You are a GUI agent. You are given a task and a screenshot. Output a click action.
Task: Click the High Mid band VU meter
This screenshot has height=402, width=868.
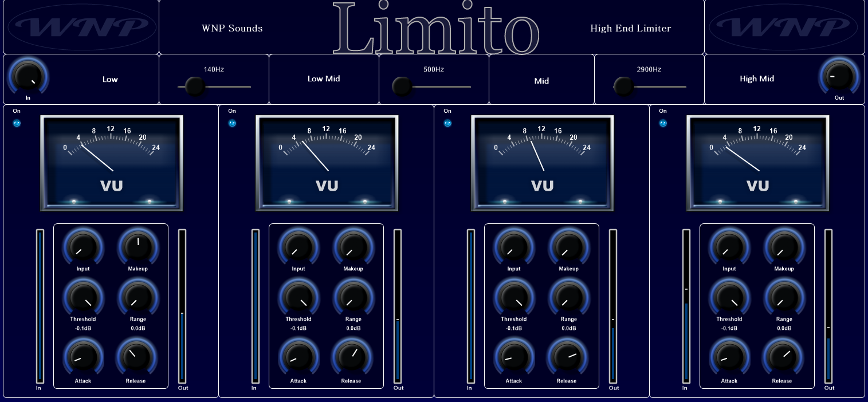(x=757, y=163)
